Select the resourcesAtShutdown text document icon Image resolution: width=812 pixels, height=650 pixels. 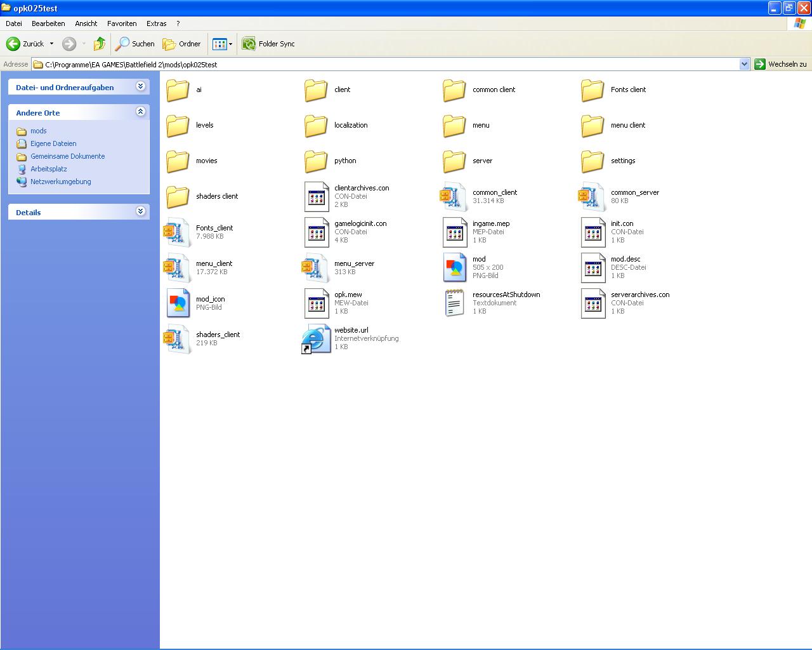point(454,303)
